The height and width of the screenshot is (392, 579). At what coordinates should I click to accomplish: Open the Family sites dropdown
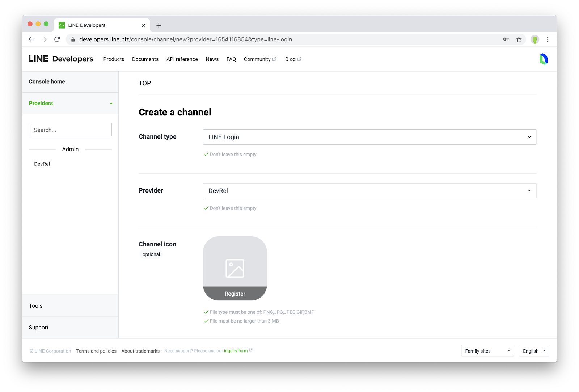487,351
